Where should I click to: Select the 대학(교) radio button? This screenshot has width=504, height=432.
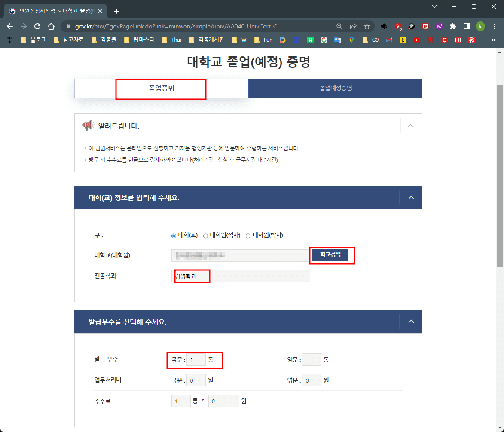(173, 235)
